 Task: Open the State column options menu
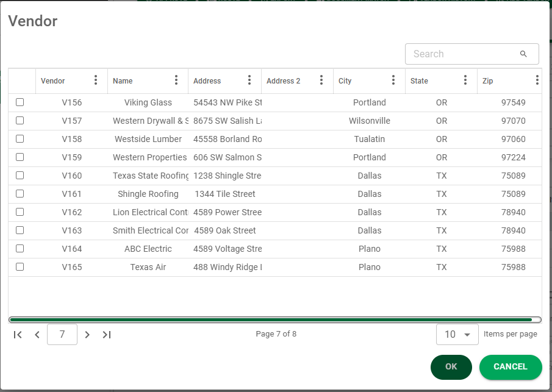[465, 80]
